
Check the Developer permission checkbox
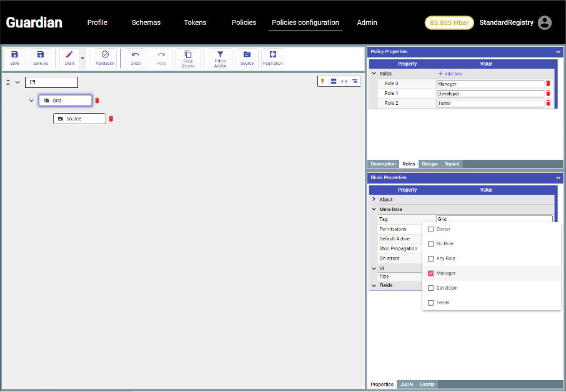point(430,288)
